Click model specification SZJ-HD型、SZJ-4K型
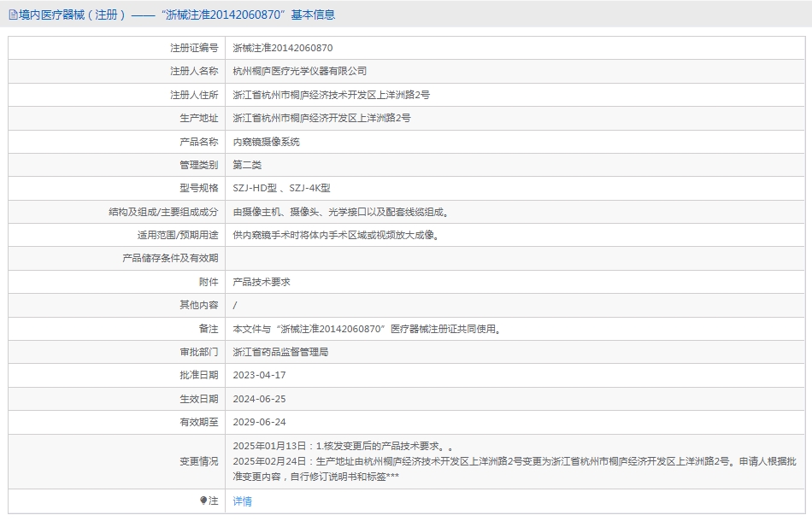The width and height of the screenshot is (812, 521). click(282, 188)
